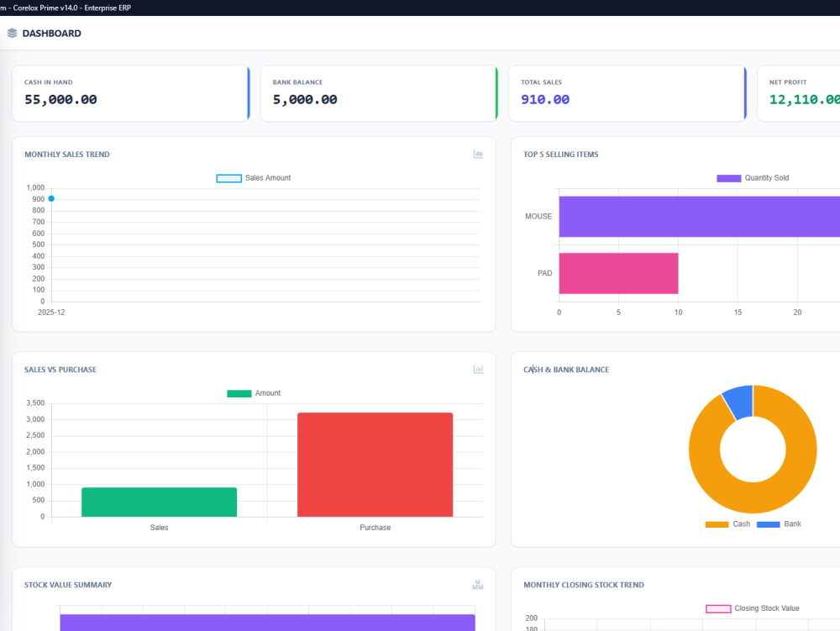Click the Bank Balance card
This screenshot has height=631, width=840.
click(380, 93)
